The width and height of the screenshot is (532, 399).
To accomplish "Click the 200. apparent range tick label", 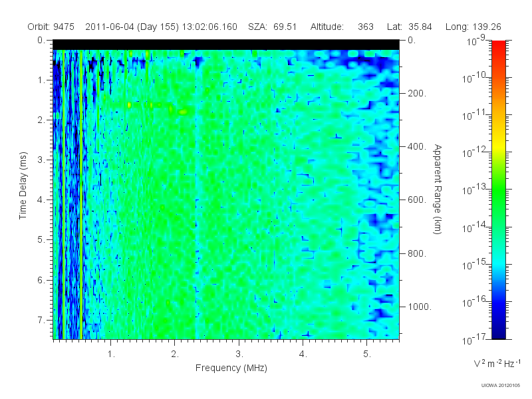I will click(417, 93).
